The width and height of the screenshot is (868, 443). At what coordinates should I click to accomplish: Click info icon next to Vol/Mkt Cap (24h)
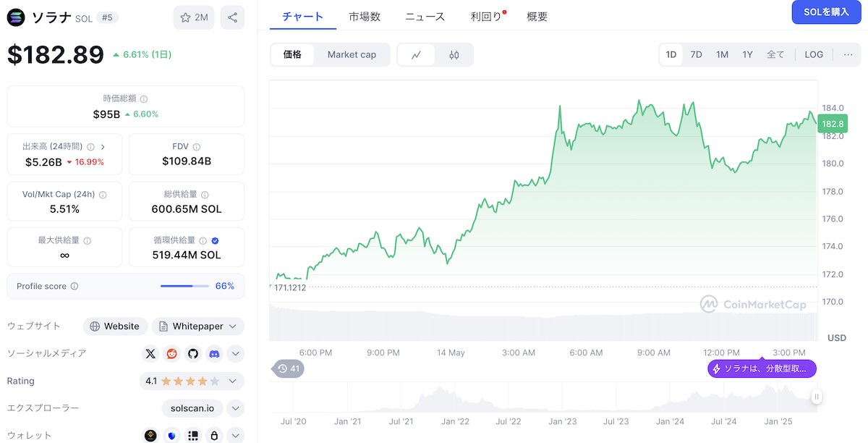pyautogui.click(x=103, y=195)
